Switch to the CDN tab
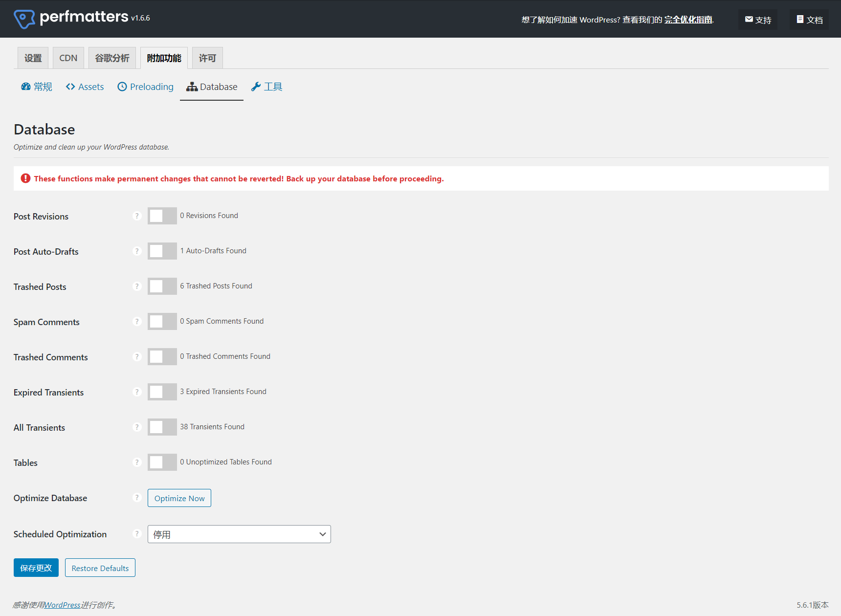Screen dimensions: 841x616 [x=68, y=58]
